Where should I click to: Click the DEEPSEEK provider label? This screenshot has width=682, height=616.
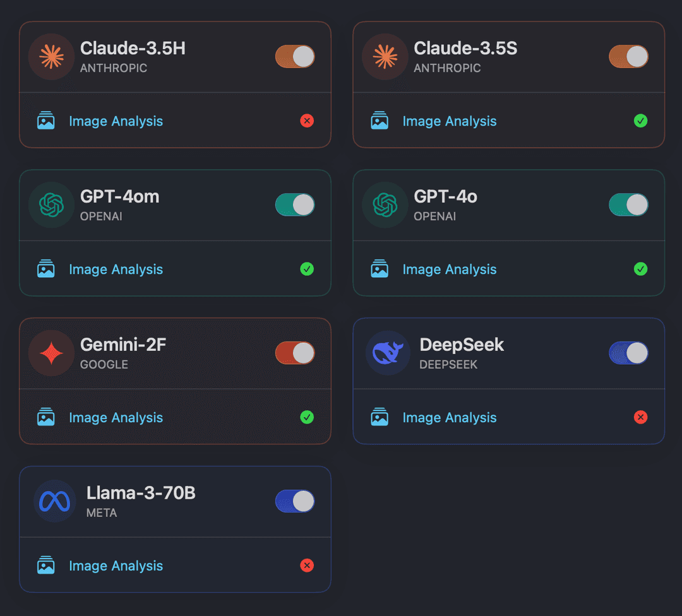(448, 365)
